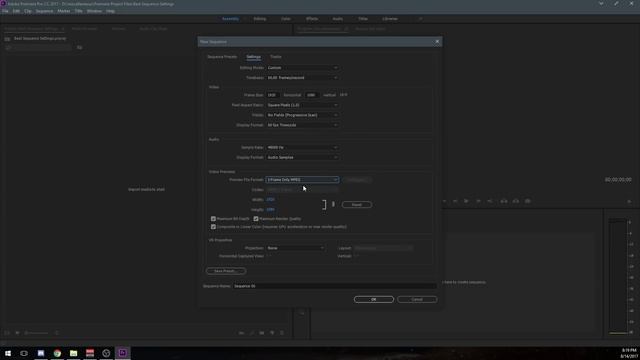This screenshot has height=360, width=640.
Task: Open the VR Projection dropdown
Action: coord(296,248)
